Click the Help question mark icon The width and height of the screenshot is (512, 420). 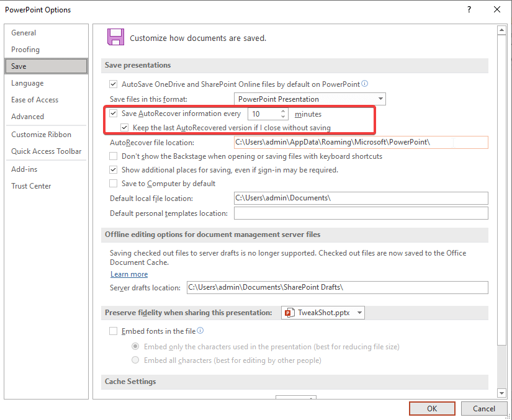469,9
